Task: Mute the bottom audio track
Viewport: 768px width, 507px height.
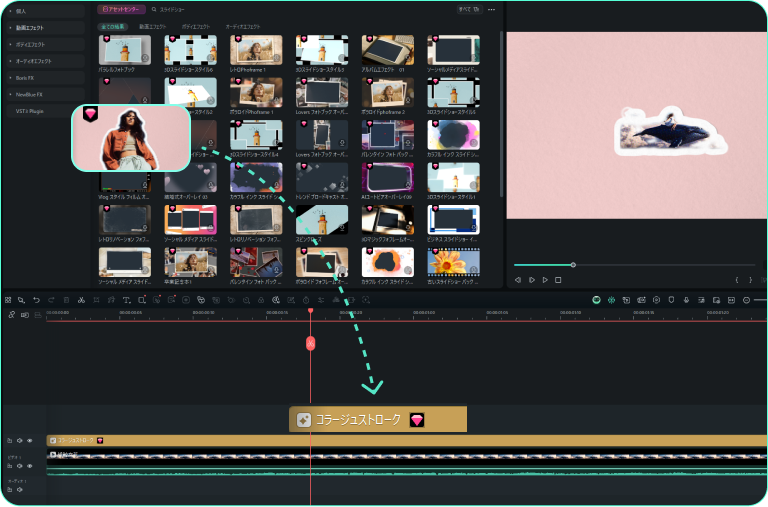Action: tap(19, 491)
